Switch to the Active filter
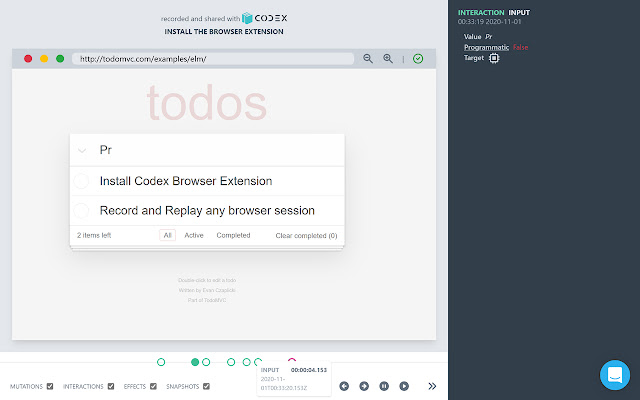This screenshot has height=400, width=640. click(194, 235)
